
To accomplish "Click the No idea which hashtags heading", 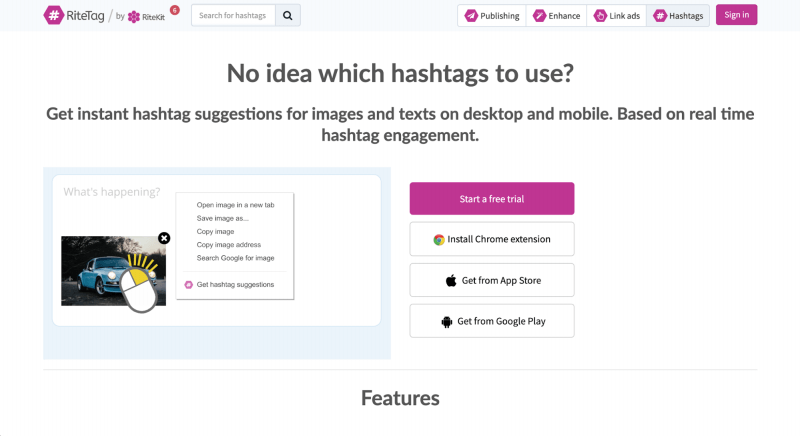I will (400, 73).
